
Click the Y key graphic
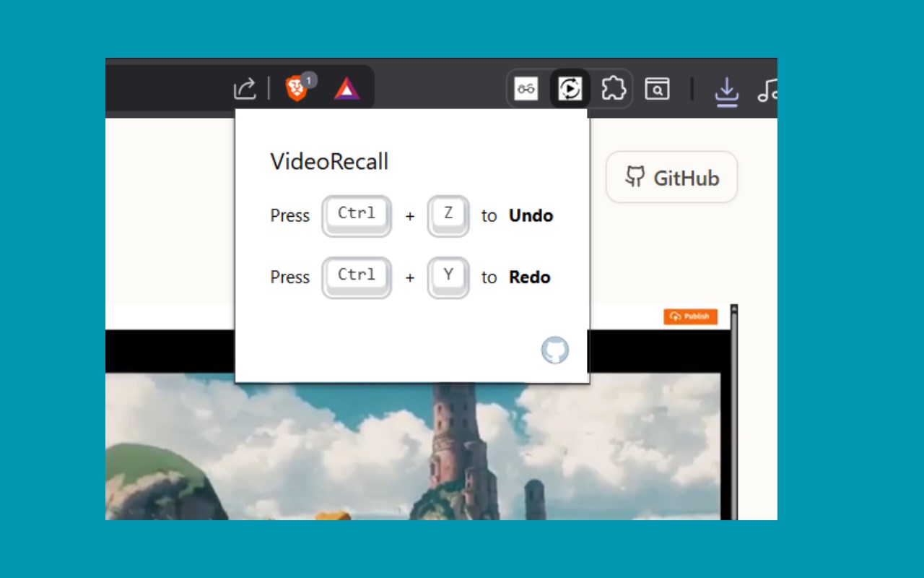click(448, 277)
